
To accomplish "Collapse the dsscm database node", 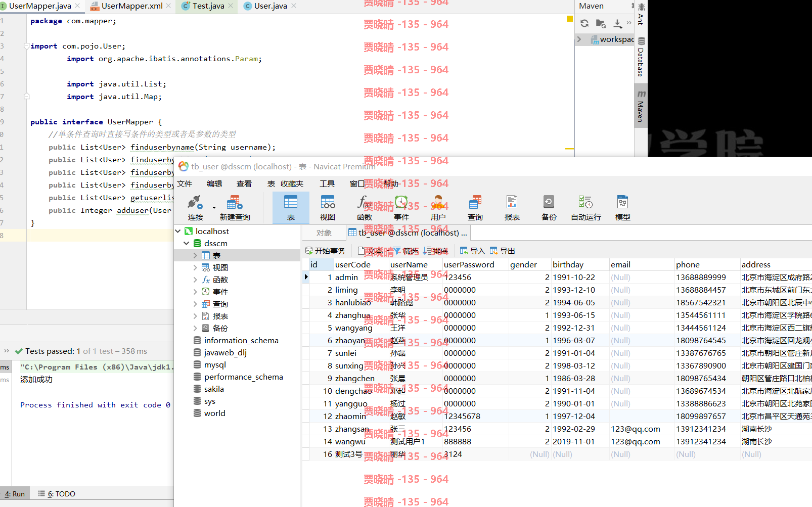I will (187, 243).
